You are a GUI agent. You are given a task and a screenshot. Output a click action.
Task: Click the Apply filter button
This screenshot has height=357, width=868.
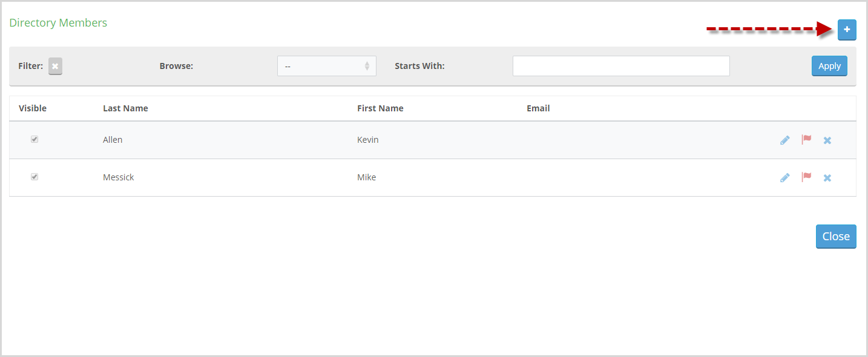[x=829, y=66]
